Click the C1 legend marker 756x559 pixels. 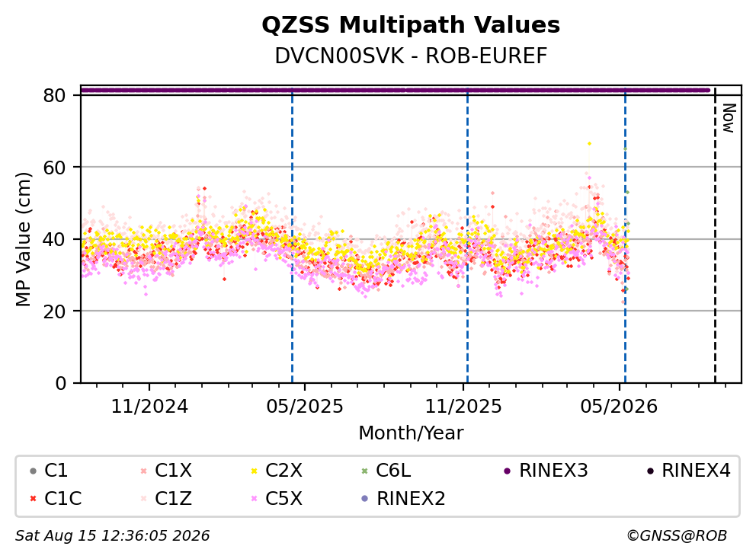click(33, 471)
